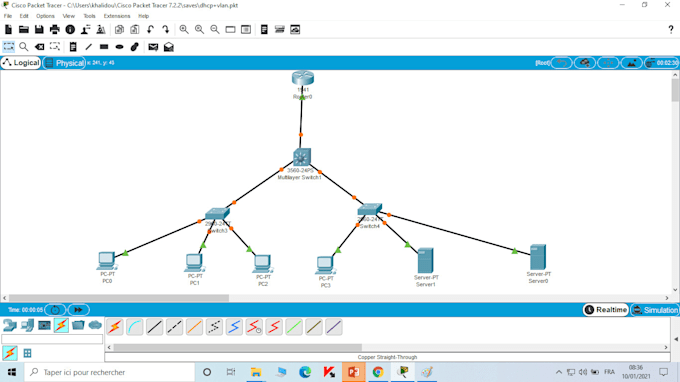Save the network with the floppy disk icon
The image size is (680, 382).
point(39,29)
